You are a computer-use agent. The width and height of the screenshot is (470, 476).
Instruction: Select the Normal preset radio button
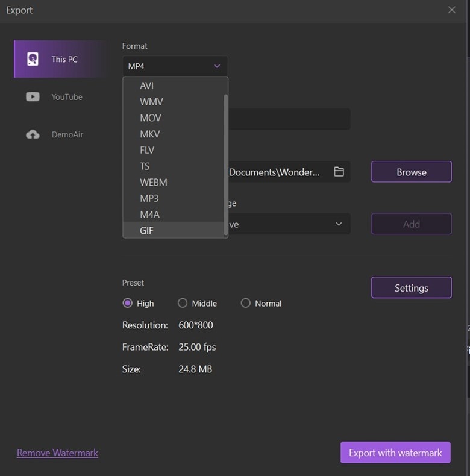click(x=245, y=303)
